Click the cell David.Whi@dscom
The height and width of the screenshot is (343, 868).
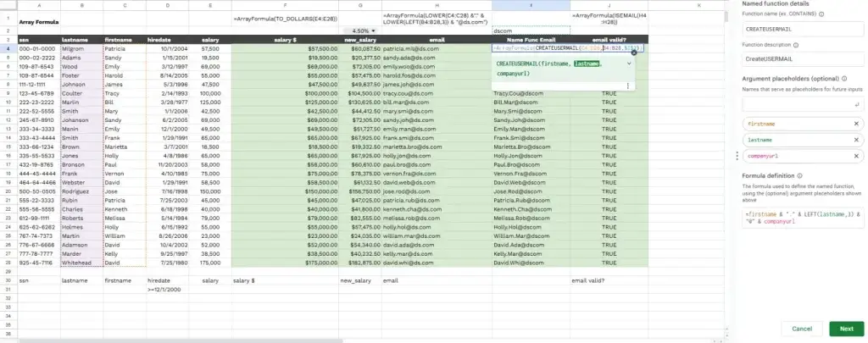pos(531,263)
